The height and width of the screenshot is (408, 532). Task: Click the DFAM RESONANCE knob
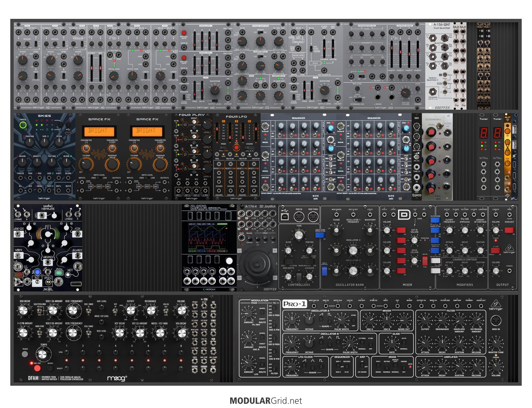[151, 310]
